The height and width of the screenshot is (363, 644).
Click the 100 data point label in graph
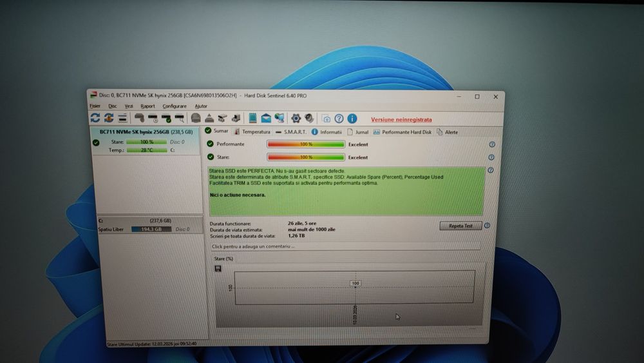(x=355, y=283)
